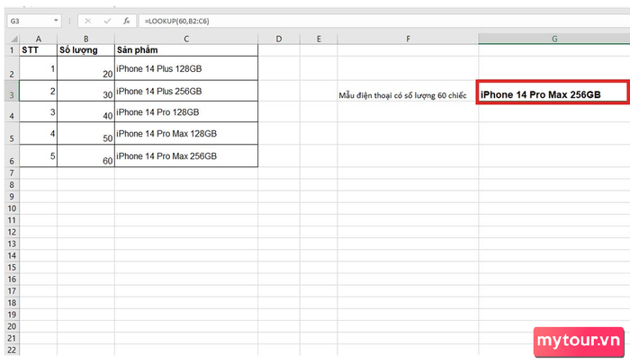Select row 1 header
Image resolution: width=630 pixels, height=364 pixels.
[x=12, y=50]
